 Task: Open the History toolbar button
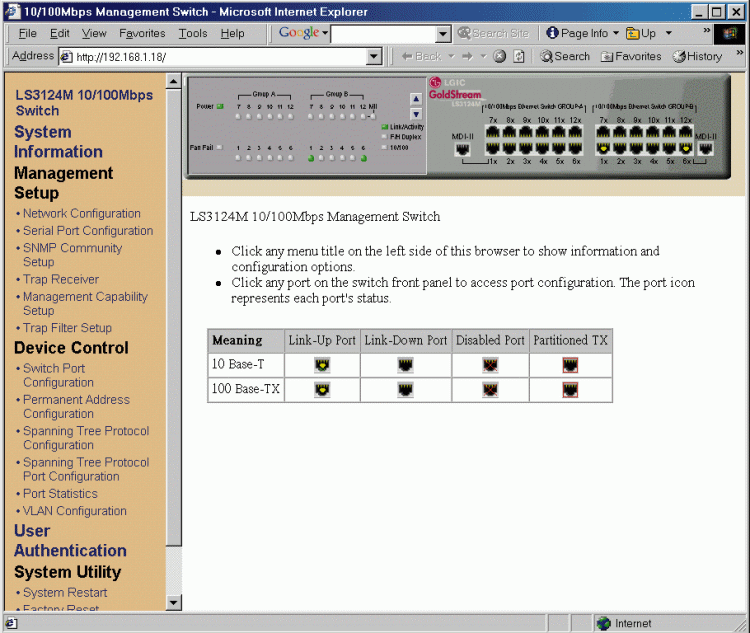click(697, 56)
